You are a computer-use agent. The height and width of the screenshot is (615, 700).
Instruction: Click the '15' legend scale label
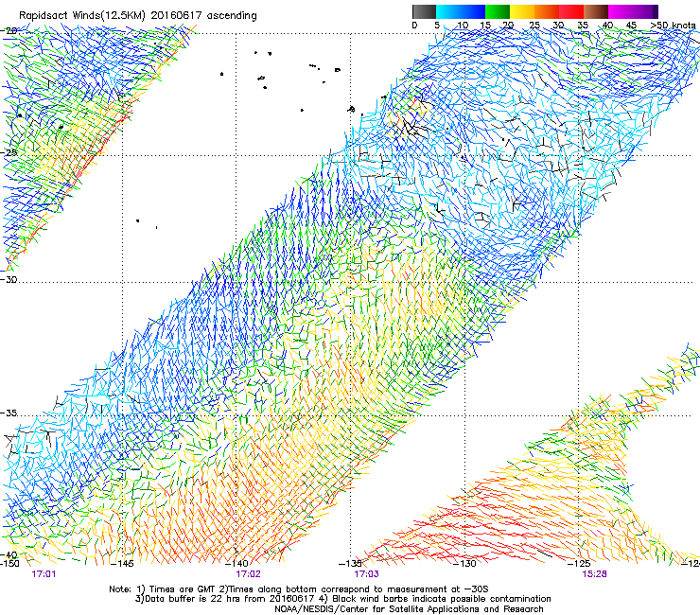tap(485, 25)
